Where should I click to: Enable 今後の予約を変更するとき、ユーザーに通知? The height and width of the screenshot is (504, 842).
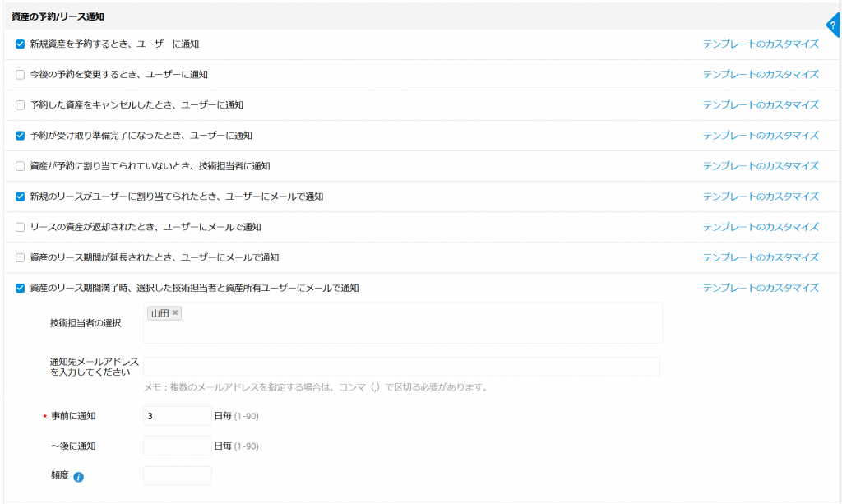tap(21, 75)
